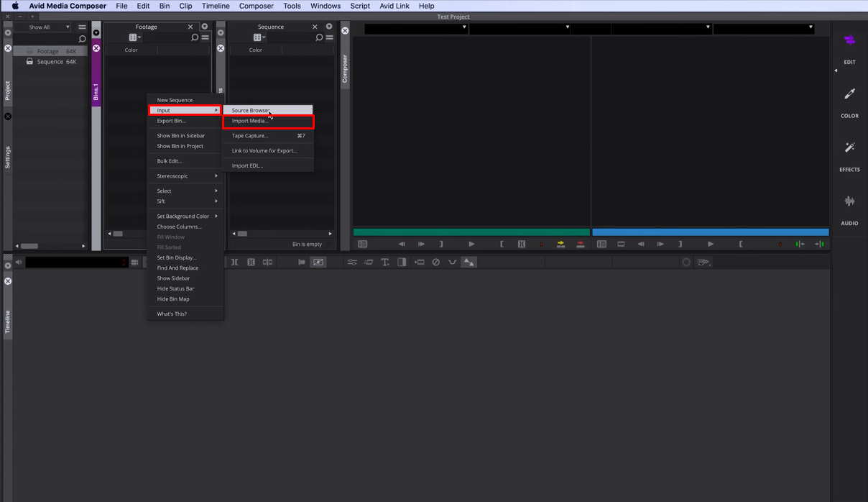Open the Composer menu in the menu bar
Viewport: 868px width, 502px height.
point(257,6)
